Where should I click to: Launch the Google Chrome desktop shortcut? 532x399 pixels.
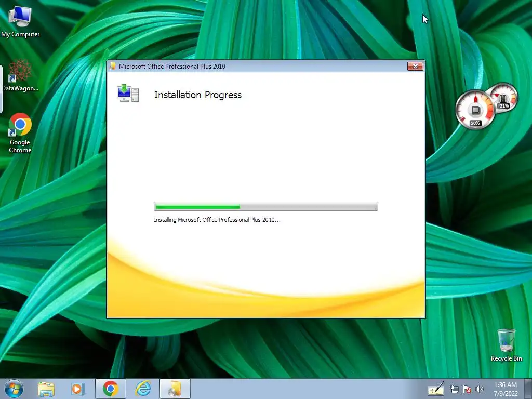(x=20, y=133)
